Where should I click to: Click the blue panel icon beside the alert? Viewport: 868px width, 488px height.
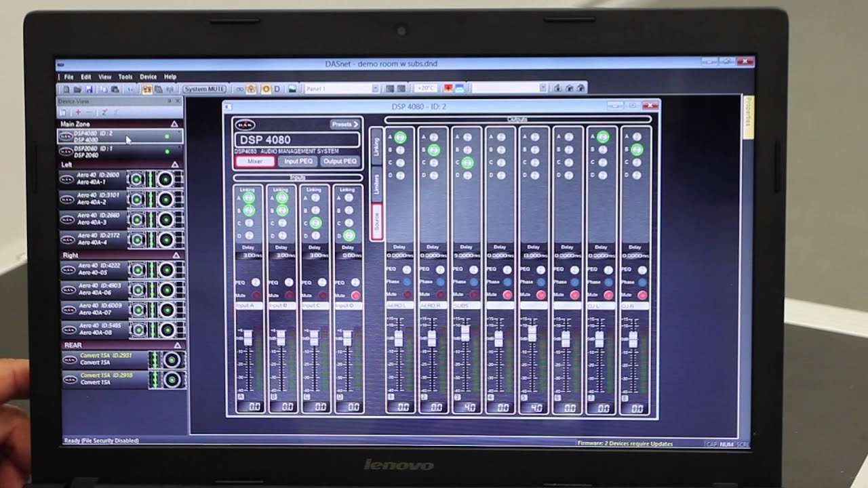[x=458, y=88]
